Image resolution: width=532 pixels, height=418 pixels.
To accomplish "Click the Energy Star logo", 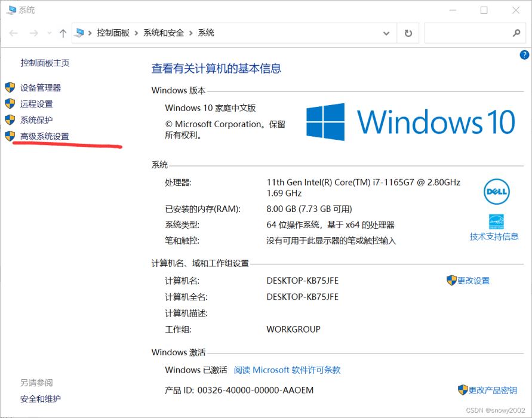I will 496,222.
